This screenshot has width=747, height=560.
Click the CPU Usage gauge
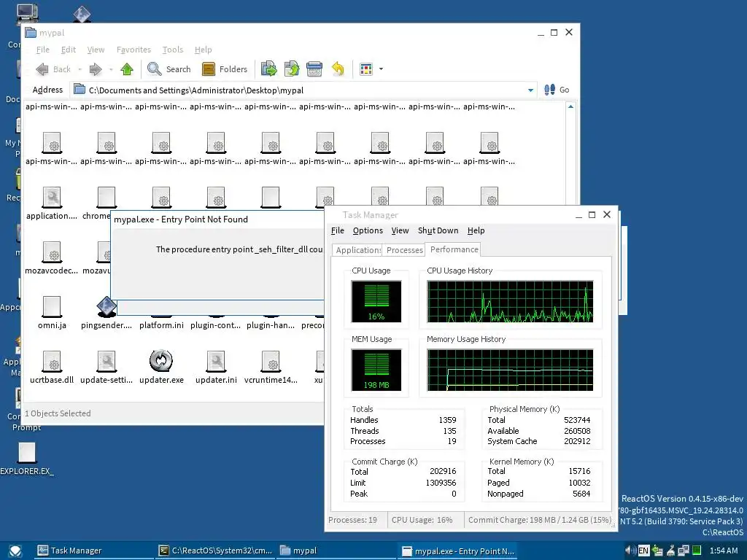coord(376,301)
